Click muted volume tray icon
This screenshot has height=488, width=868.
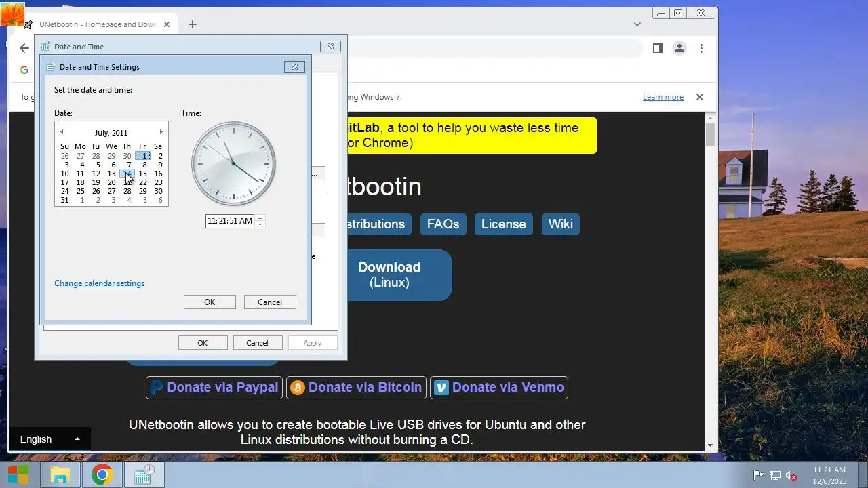pos(791,475)
